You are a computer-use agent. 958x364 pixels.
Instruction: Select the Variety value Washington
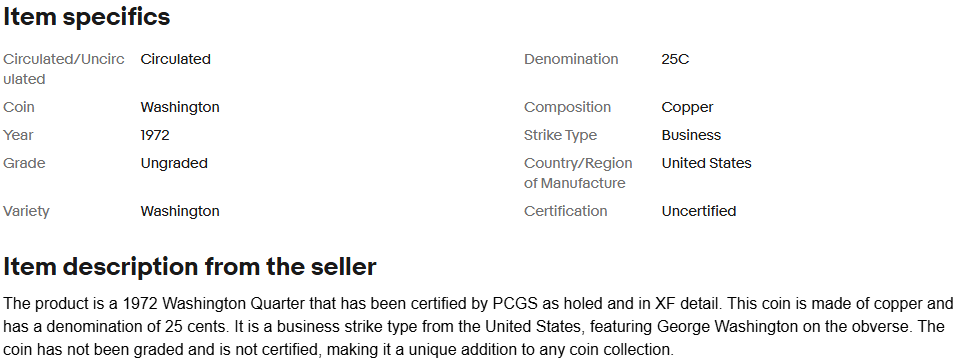(x=180, y=211)
